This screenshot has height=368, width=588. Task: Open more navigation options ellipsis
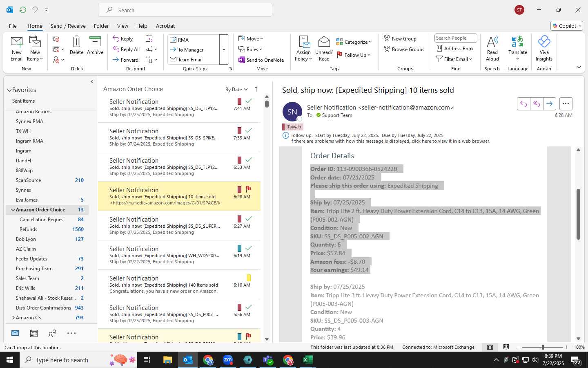click(71, 333)
